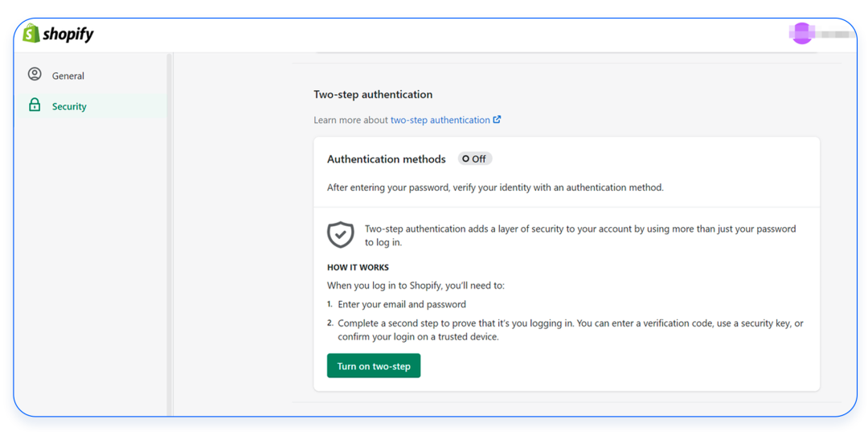Click the Shopify bag logo icon
Viewport: 868px width, 432px height.
click(x=31, y=33)
